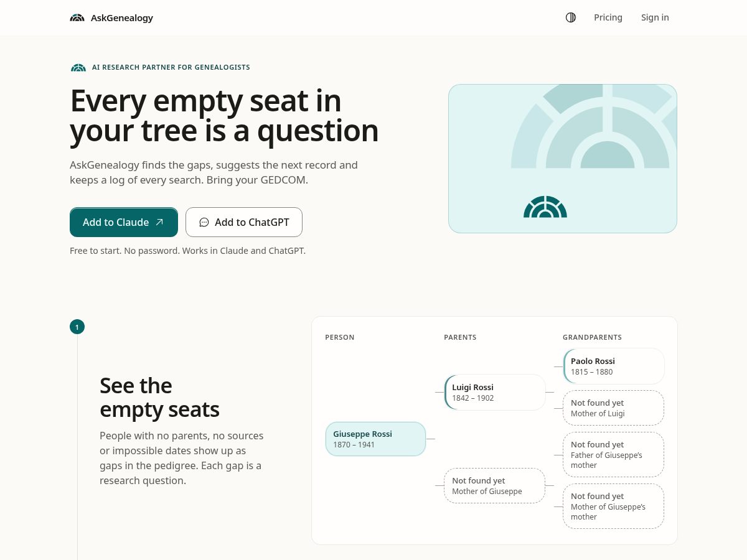The width and height of the screenshot is (747, 560).
Task: Click Sign in in the header
Action: (x=655, y=17)
